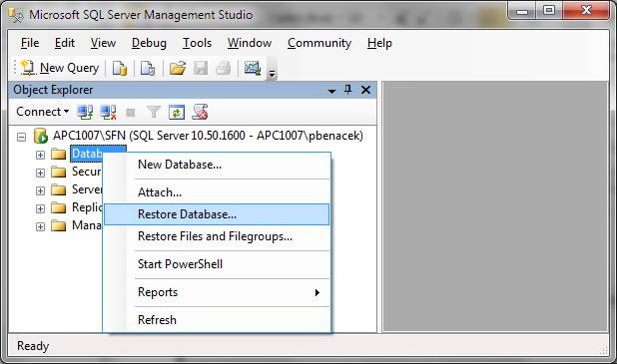Click the Disconnect server icon
The width and height of the screenshot is (617, 364).
[x=108, y=112]
